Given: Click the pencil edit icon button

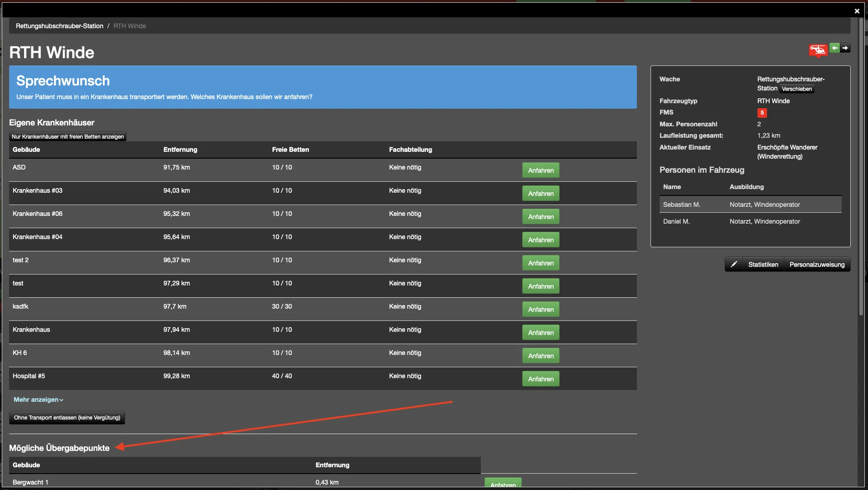Looking at the screenshot, I should tap(733, 265).
